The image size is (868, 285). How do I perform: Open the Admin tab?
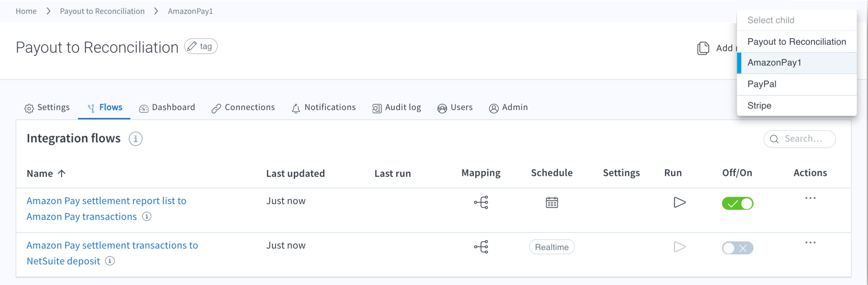[x=508, y=107]
